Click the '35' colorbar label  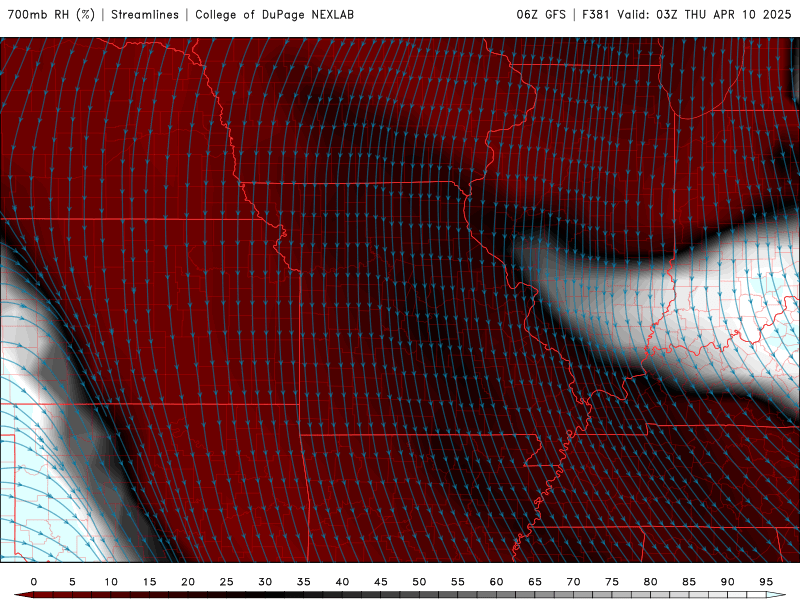coord(304,582)
